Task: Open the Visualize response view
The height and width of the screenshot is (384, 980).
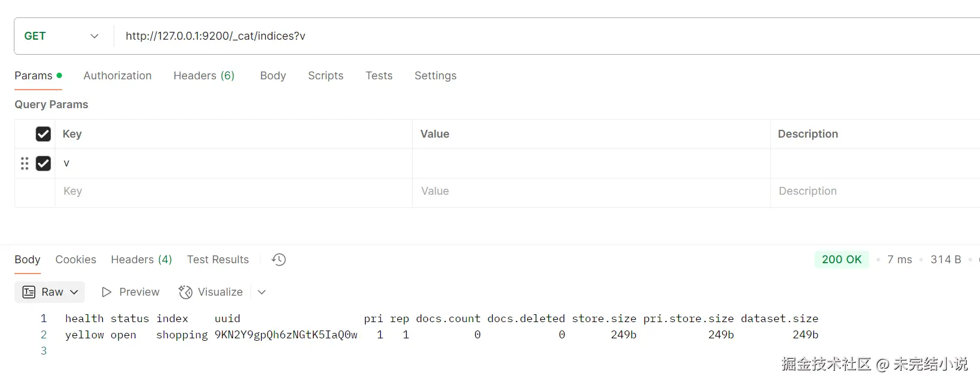Action: point(211,292)
